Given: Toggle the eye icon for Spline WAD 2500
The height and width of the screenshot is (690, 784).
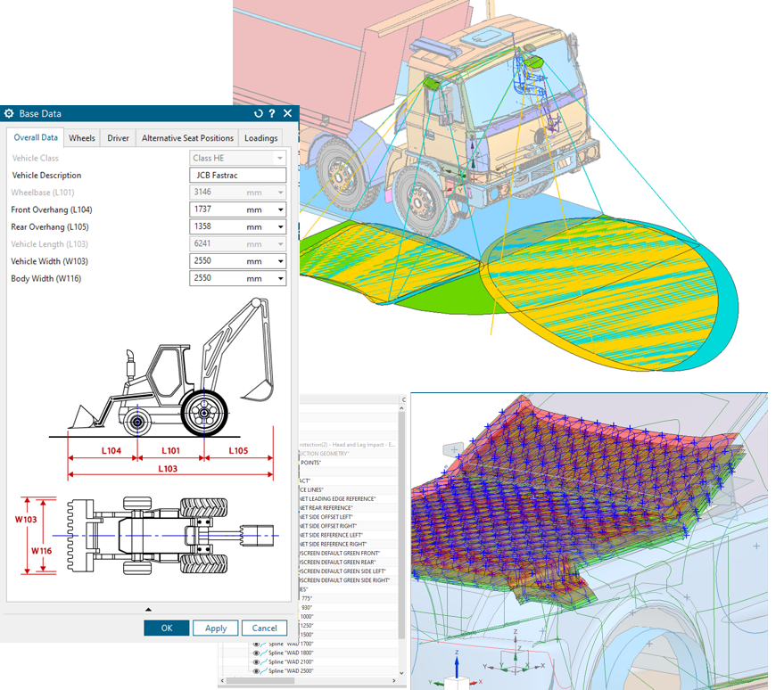Looking at the screenshot, I should coord(256,670).
